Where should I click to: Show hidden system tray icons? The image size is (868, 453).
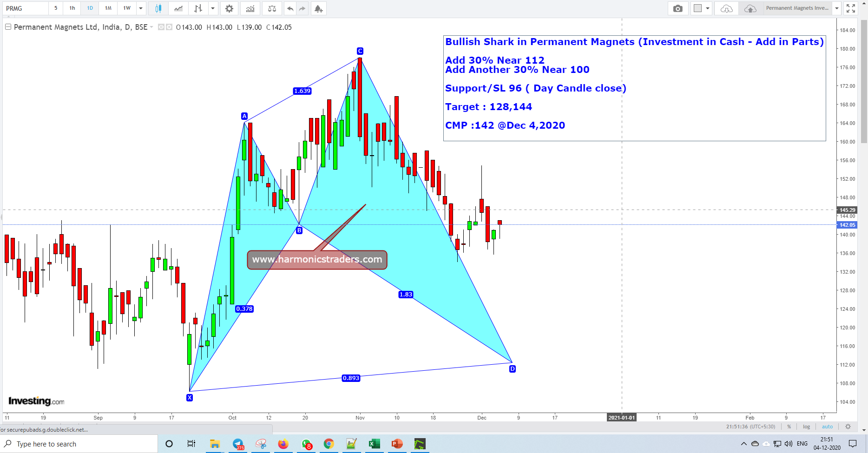tap(744, 444)
